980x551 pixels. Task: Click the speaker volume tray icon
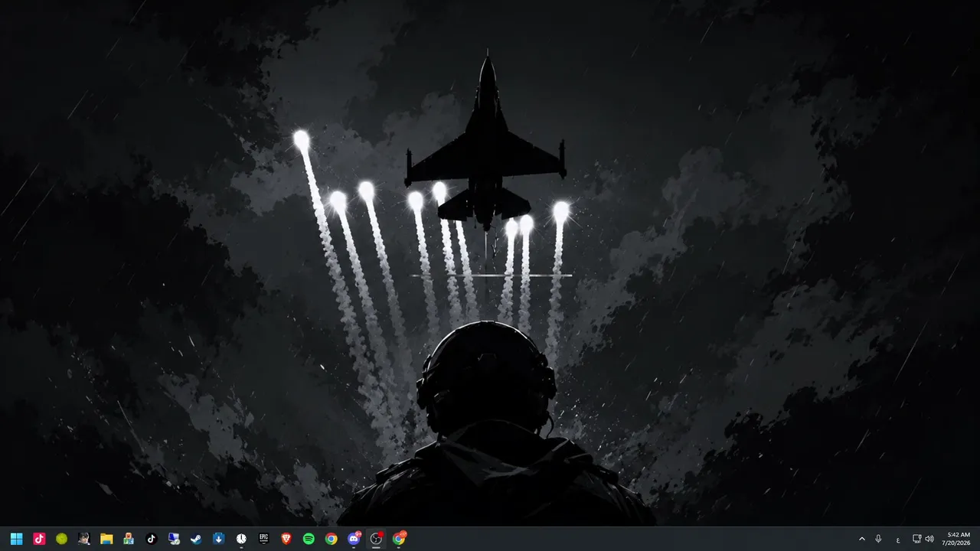click(929, 539)
